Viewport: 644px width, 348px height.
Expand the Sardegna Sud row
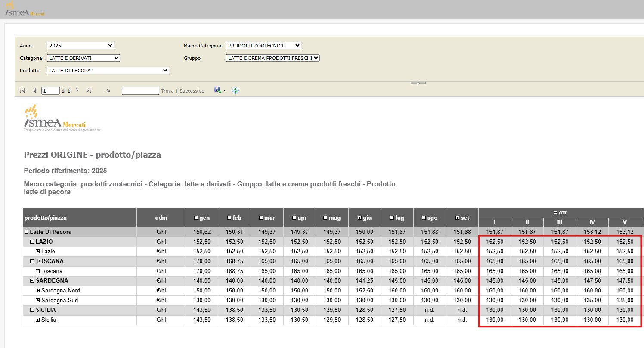pos(38,301)
